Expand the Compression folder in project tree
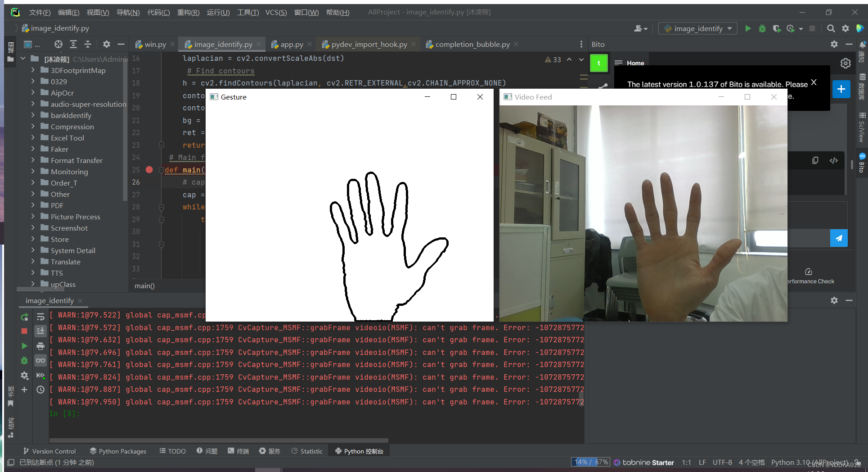 pyautogui.click(x=33, y=127)
